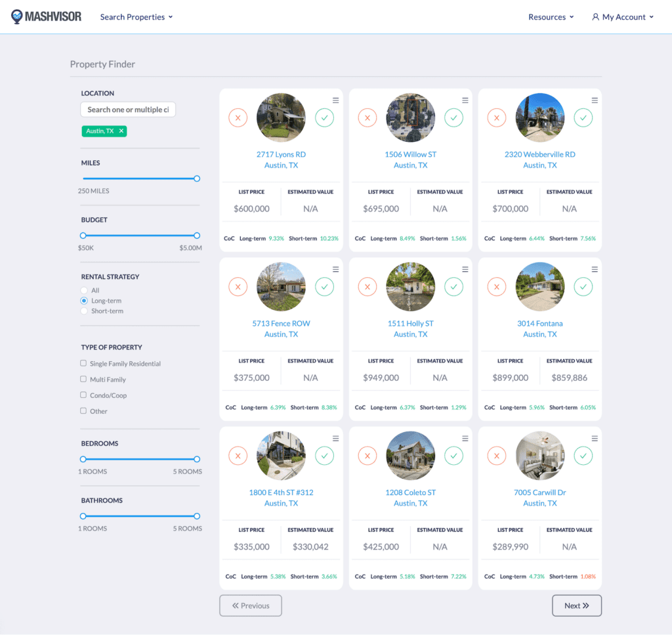This screenshot has width=672, height=635.
Task: Check the Condo/Coop property type
Action: point(83,395)
